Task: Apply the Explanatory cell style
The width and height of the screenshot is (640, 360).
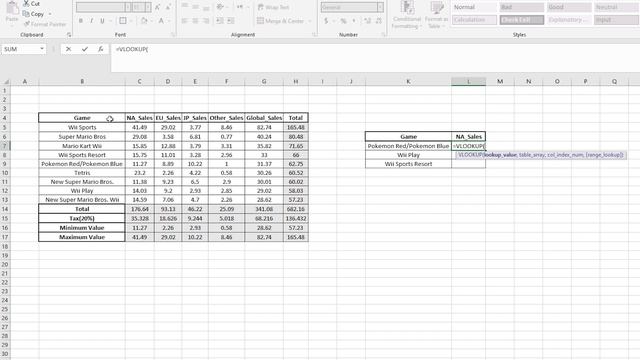Action: tap(569, 20)
